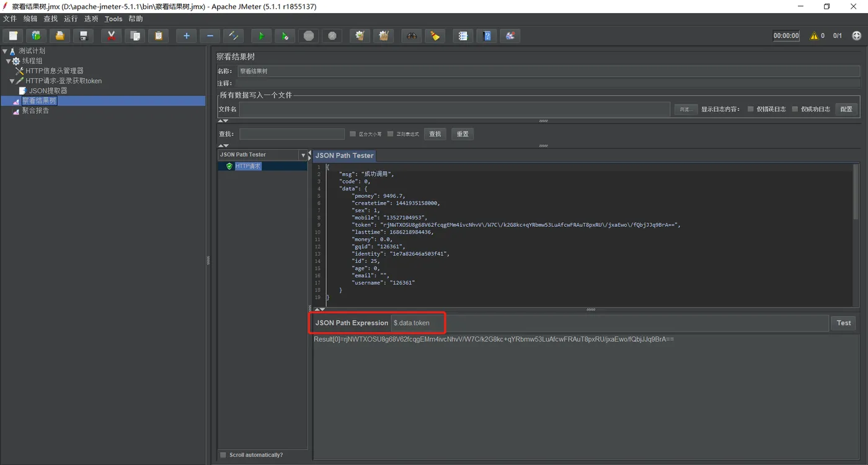The image size is (868, 465).
Task: Click the 名称 name input field
Action: coord(549,71)
